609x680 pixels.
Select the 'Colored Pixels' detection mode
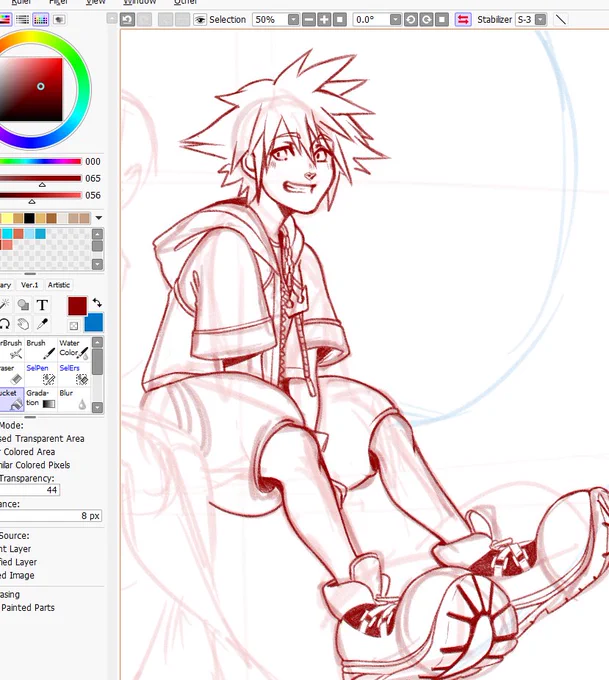tap(35, 465)
